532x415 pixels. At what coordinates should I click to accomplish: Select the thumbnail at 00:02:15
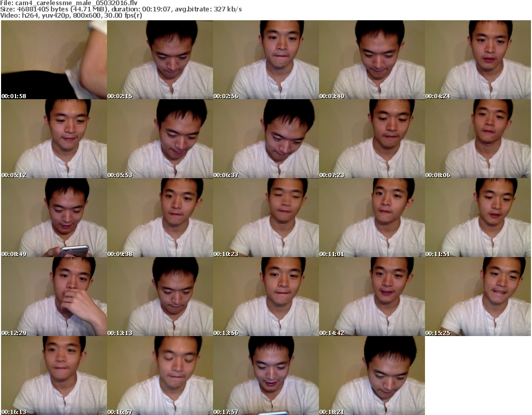[160, 60]
